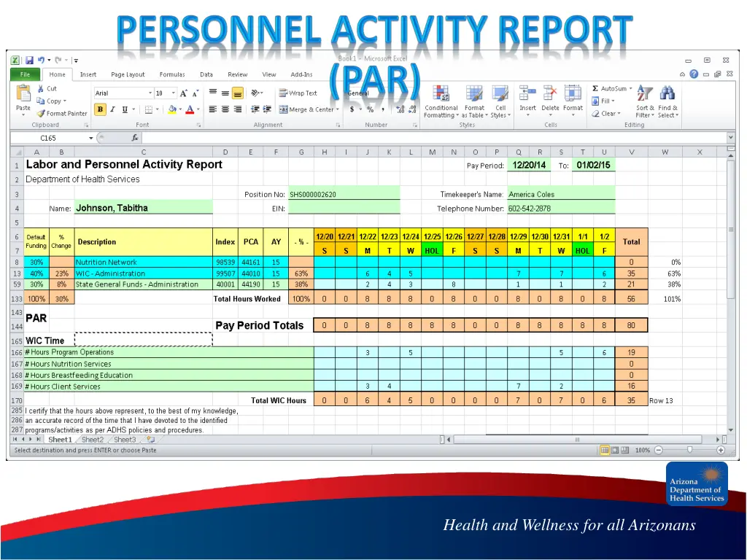The width and height of the screenshot is (747, 560).
Task: Click the Help question mark icon
Action: pos(694,74)
